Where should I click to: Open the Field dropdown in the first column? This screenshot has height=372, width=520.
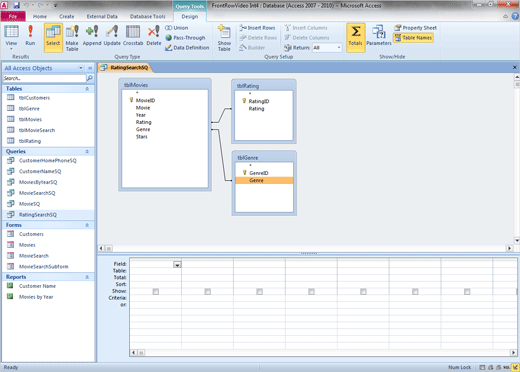[177, 265]
